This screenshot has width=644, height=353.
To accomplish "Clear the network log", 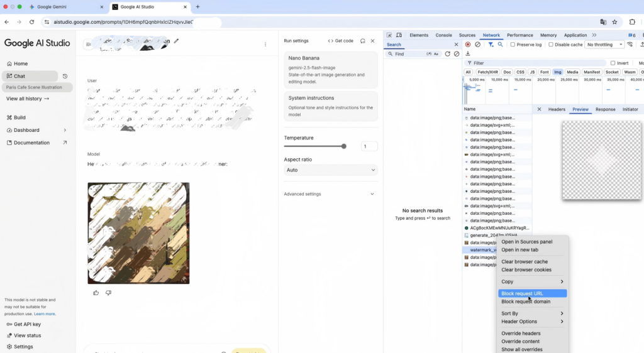I will (x=478, y=45).
